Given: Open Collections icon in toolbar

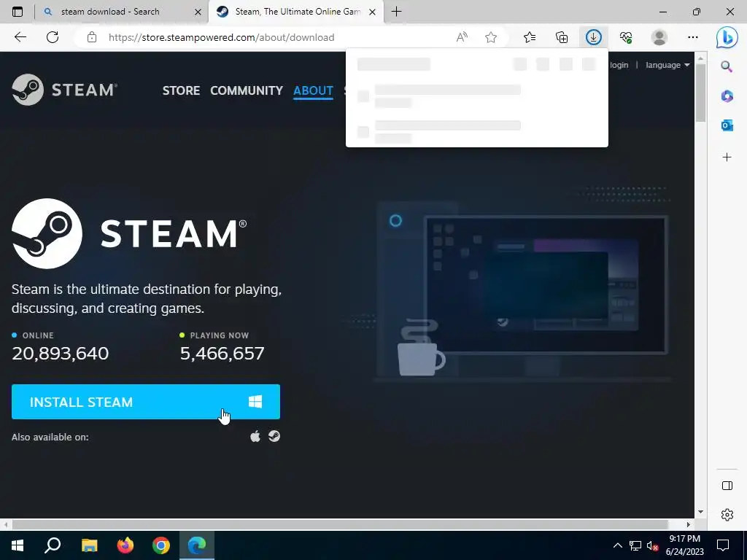Looking at the screenshot, I should point(562,37).
